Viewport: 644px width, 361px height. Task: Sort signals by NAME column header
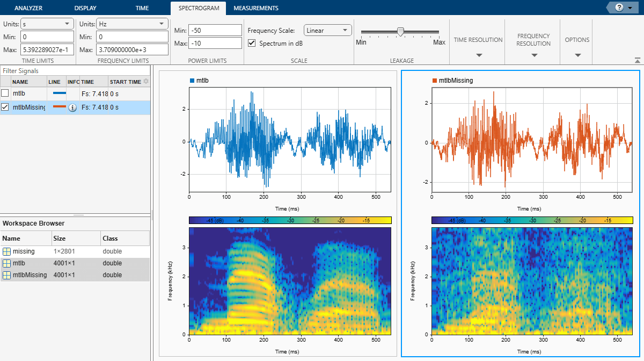[28, 82]
